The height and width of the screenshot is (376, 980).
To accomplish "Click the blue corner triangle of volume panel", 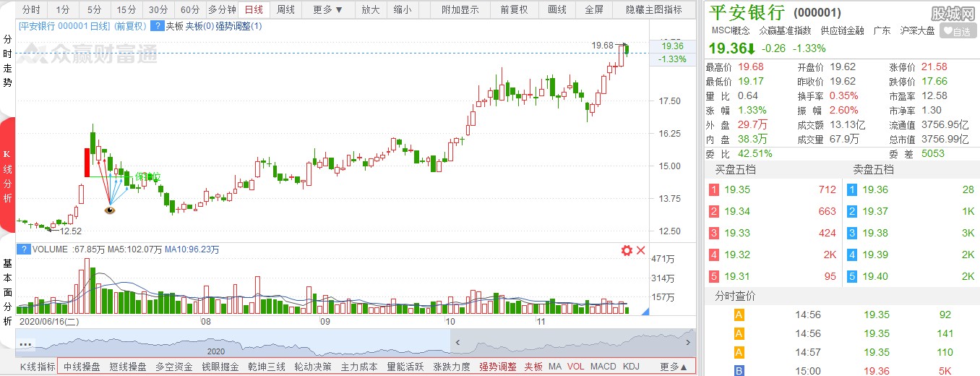I will tap(645, 310).
